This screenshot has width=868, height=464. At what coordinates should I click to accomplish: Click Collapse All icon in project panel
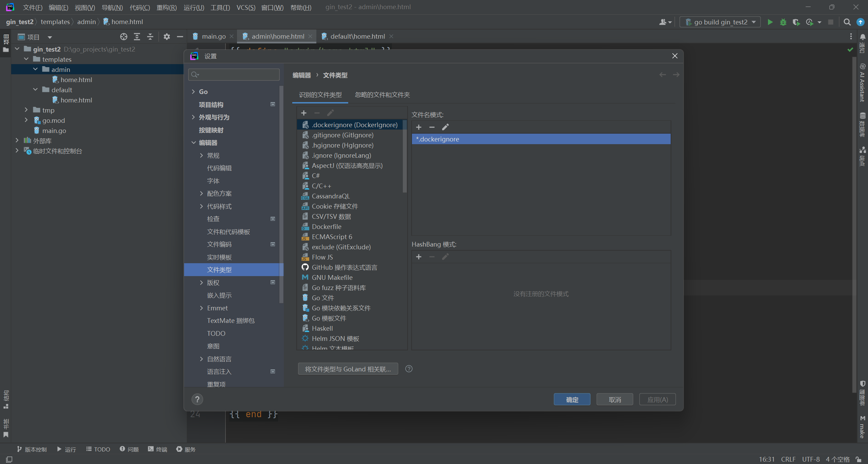tap(150, 37)
